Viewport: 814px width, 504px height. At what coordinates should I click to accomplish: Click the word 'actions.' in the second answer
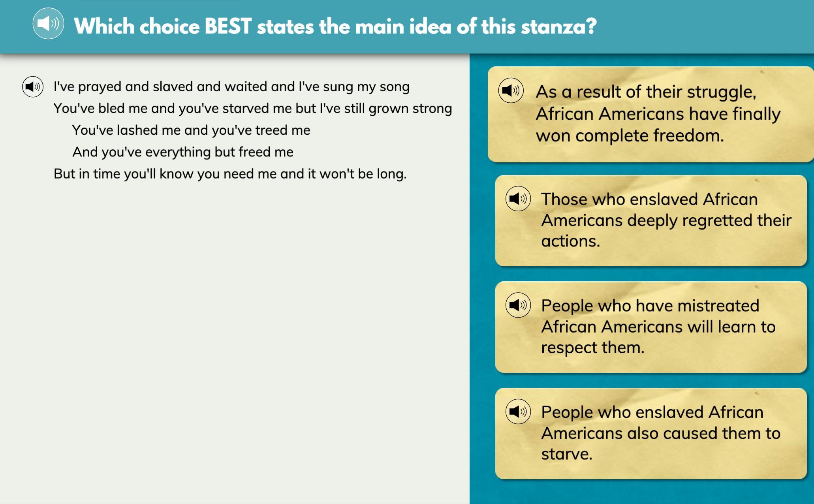tap(570, 241)
